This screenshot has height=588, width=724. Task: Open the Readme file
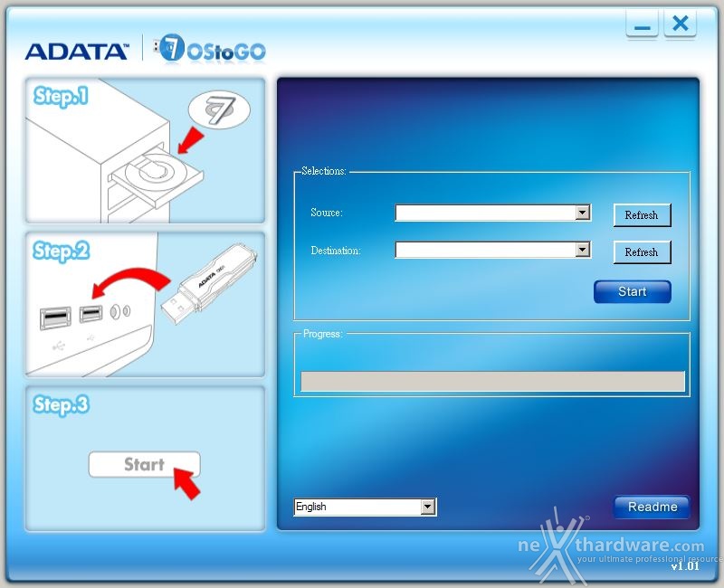pos(652,507)
